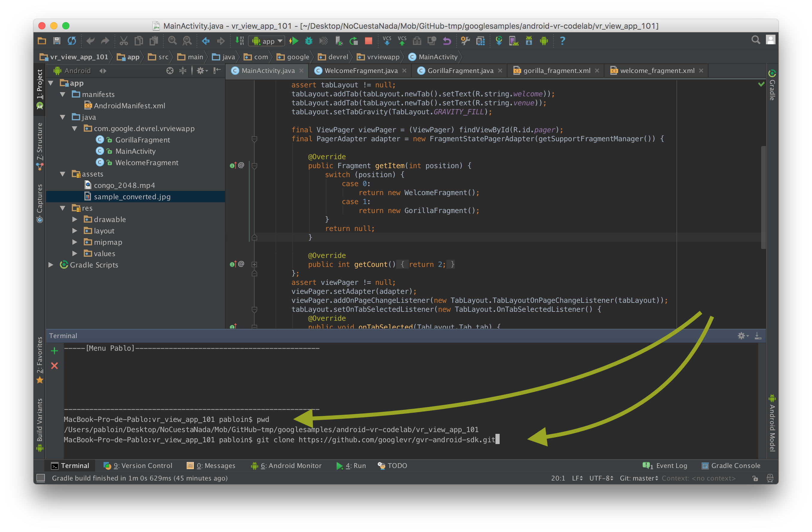Open new terminal session with the plus icon
812x532 pixels.
54,350
